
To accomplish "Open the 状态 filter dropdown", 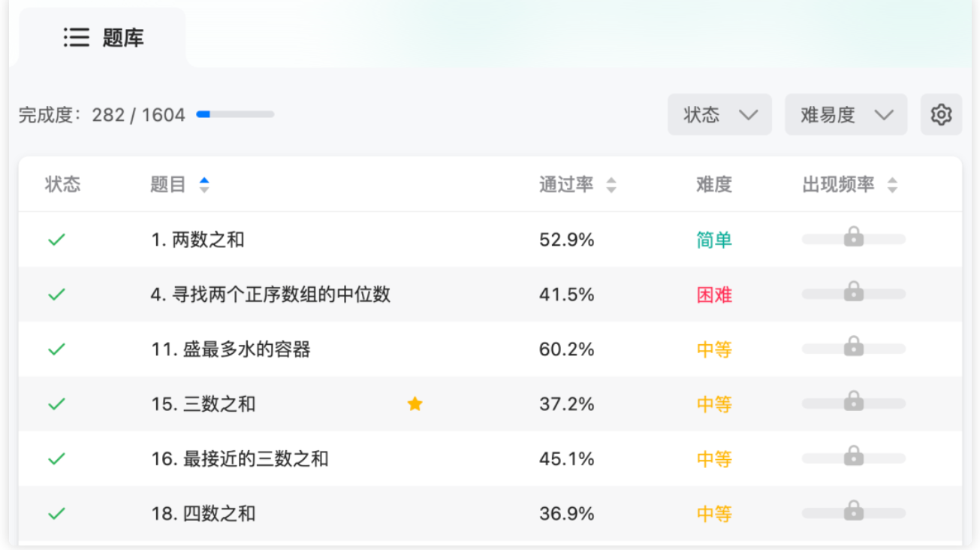I will point(719,115).
